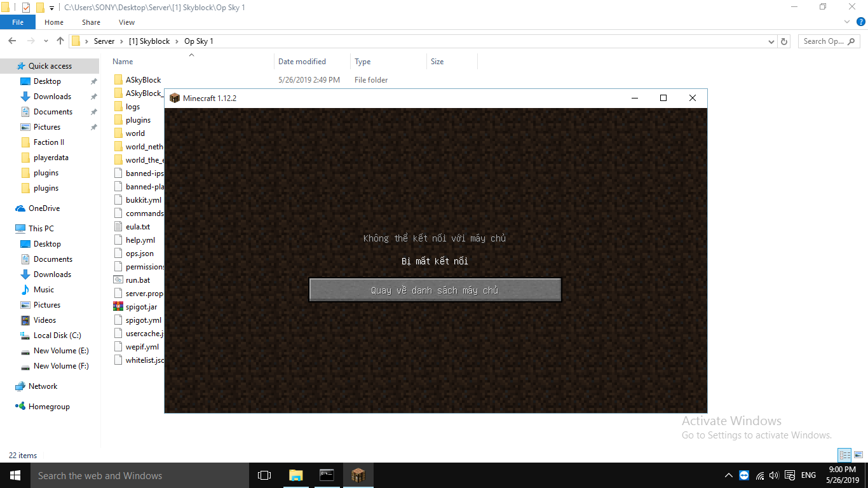This screenshot has width=868, height=488.
Task: Show hidden system tray icons
Action: (x=728, y=475)
